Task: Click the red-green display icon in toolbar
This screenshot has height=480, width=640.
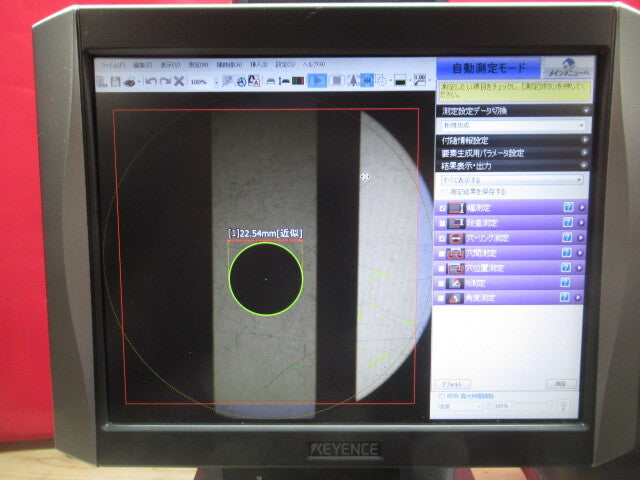Action: pyautogui.click(x=298, y=81)
